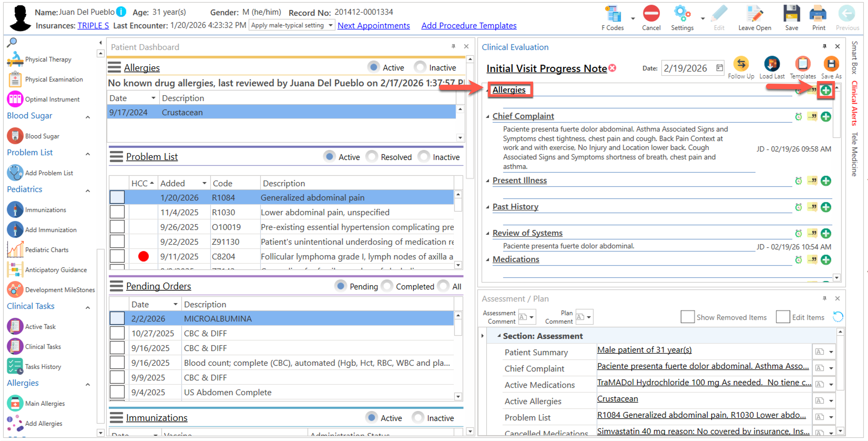The image size is (868, 441).
Task: Check the Show Removed Items checkbox
Action: [687, 317]
